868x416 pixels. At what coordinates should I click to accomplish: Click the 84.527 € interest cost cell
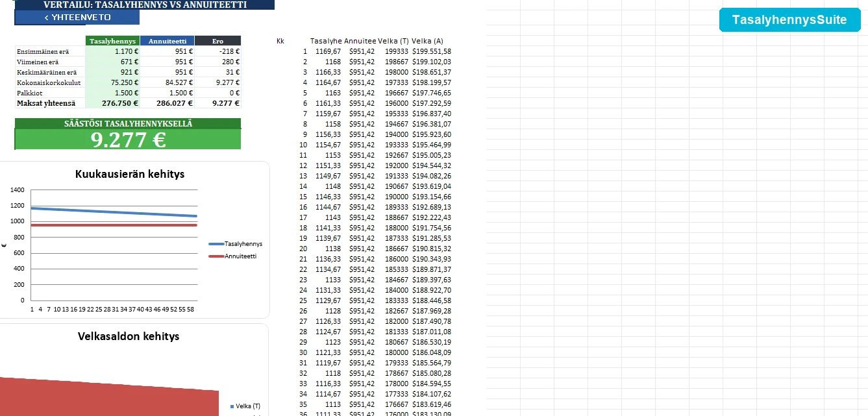tap(167, 82)
